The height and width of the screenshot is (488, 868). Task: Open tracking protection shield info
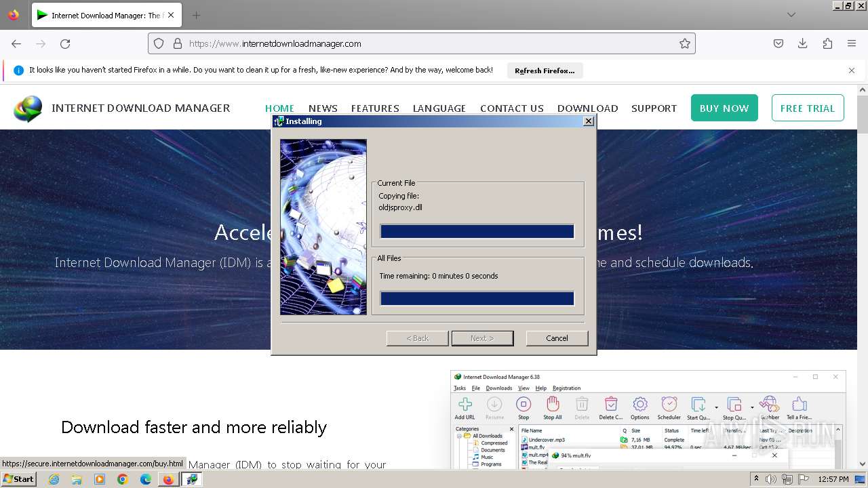click(159, 43)
